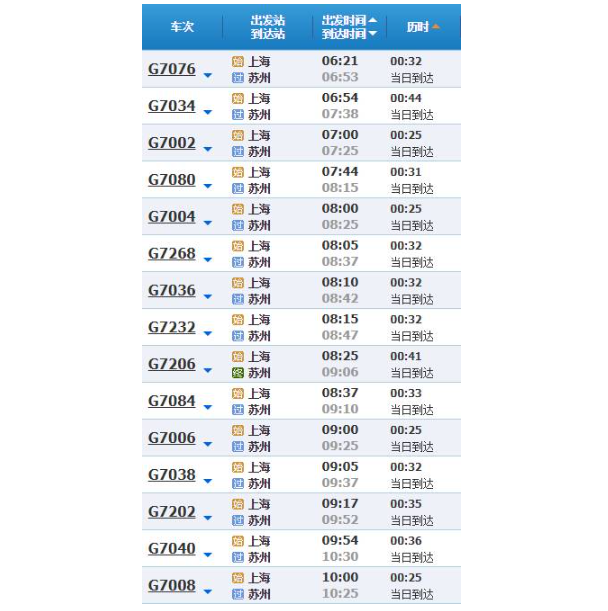608x611 pixels.
Task: Click the 始 origin icon for G7040
Action: pos(237,541)
